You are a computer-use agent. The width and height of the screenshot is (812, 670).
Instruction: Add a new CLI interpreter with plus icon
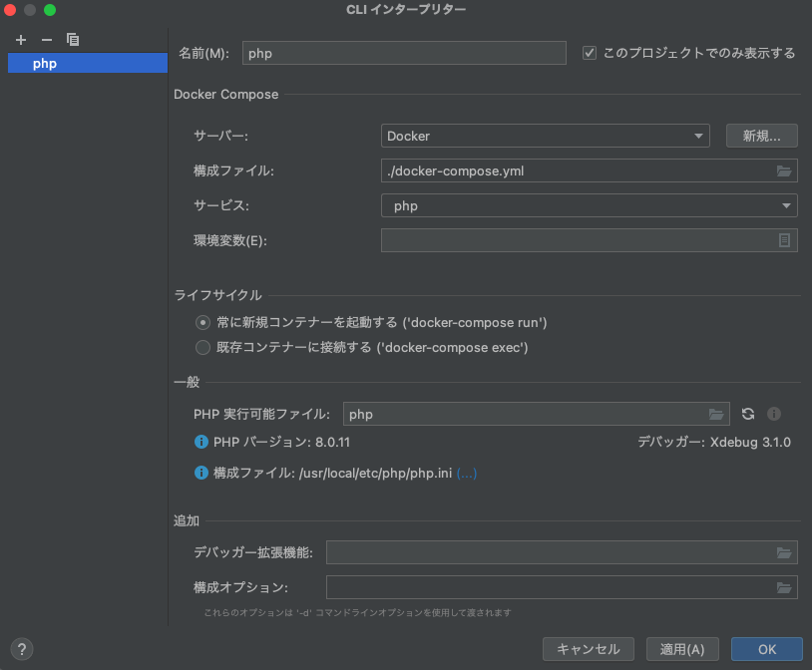[x=21, y=40]
